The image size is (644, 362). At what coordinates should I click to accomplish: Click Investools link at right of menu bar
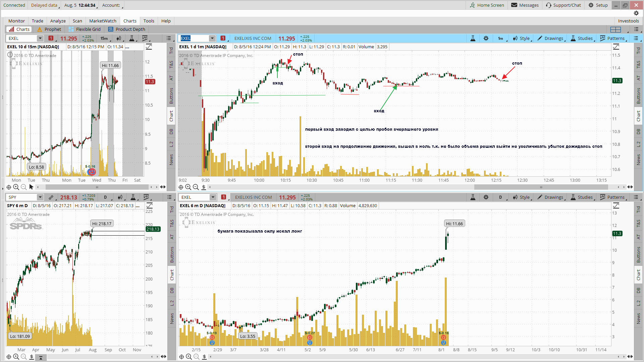click(629, 21)
